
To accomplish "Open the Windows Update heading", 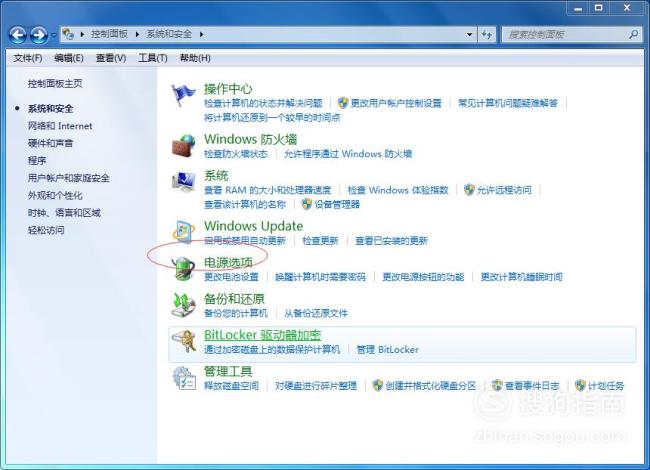I will (x=253, y=226).
